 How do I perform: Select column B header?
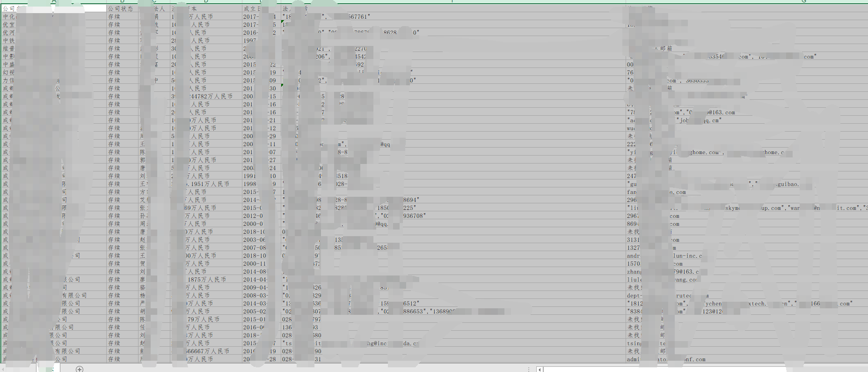123,1
